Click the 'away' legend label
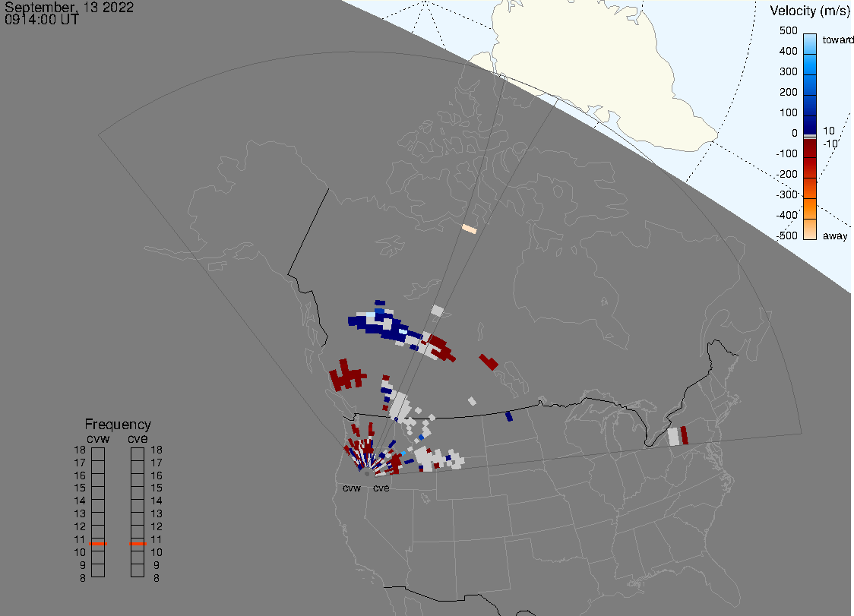This screenshot has width=854, height=616. click(x=835, y=235)
